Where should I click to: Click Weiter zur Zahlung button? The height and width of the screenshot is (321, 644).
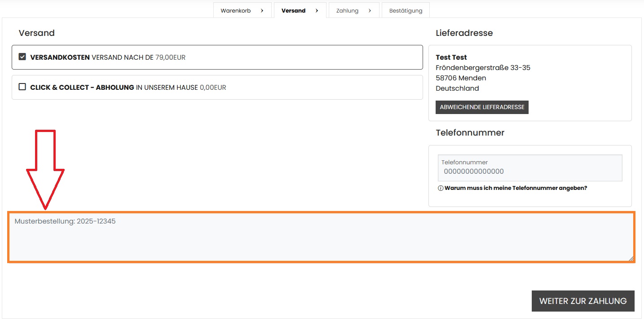pyautogui.click(x=582, y=301)
